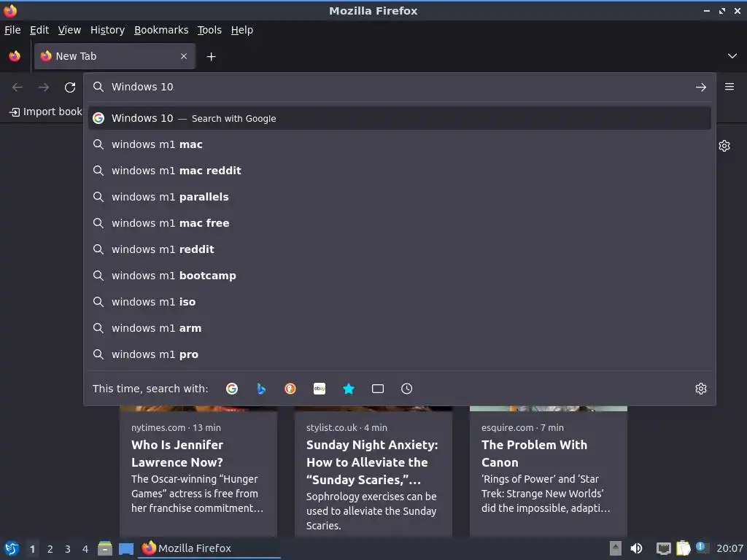The height and width of the screenshot is (560, 747).
Task: Search this time with Bing
Action: pyautogui.click(x=261, y=389)
